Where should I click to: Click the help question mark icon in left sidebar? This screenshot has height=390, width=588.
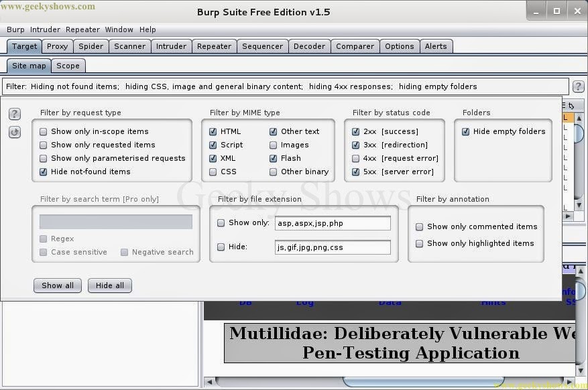coord(15,114)
